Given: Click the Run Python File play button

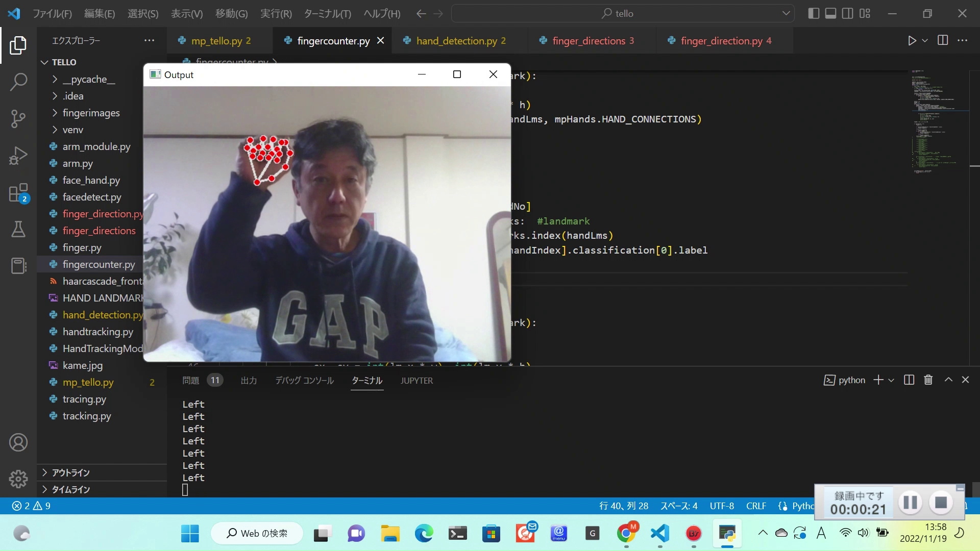Looking at the screenshot, I should [912, 40].
